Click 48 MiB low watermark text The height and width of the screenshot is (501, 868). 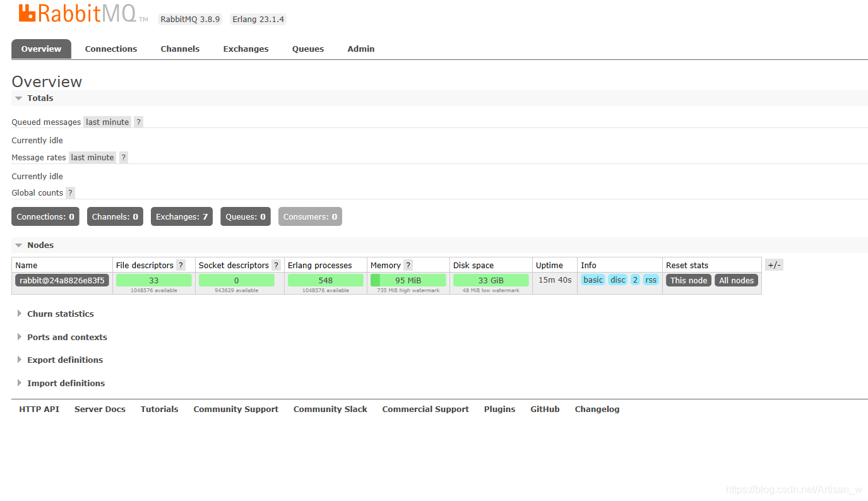coord(491,291)
